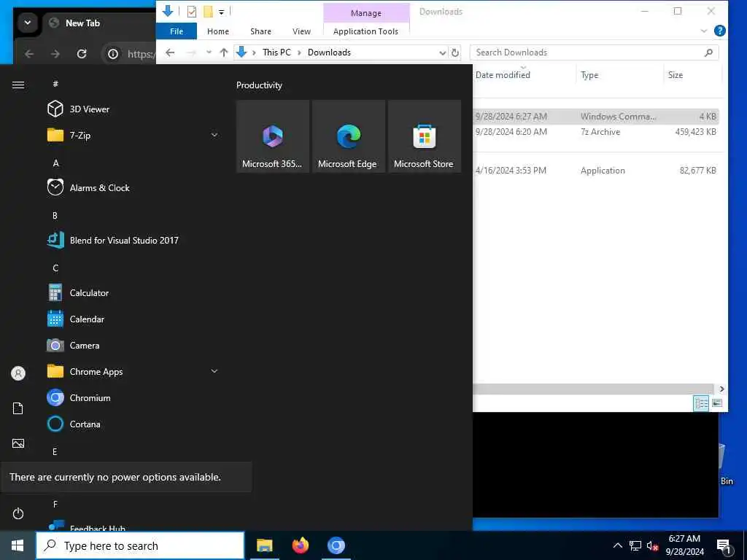747x560 pixels.
Task: Click the Productivity group heading
Action: click(259, 85)
